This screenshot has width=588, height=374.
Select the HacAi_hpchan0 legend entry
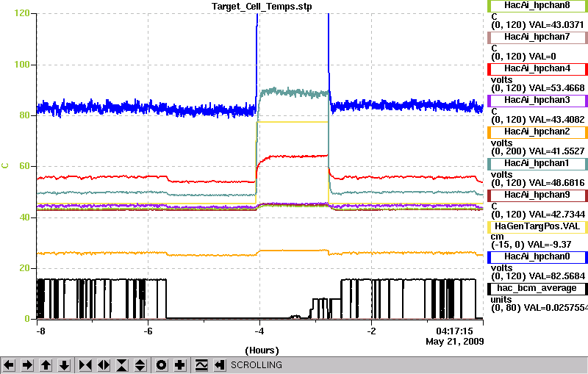(x=537, y=257)
